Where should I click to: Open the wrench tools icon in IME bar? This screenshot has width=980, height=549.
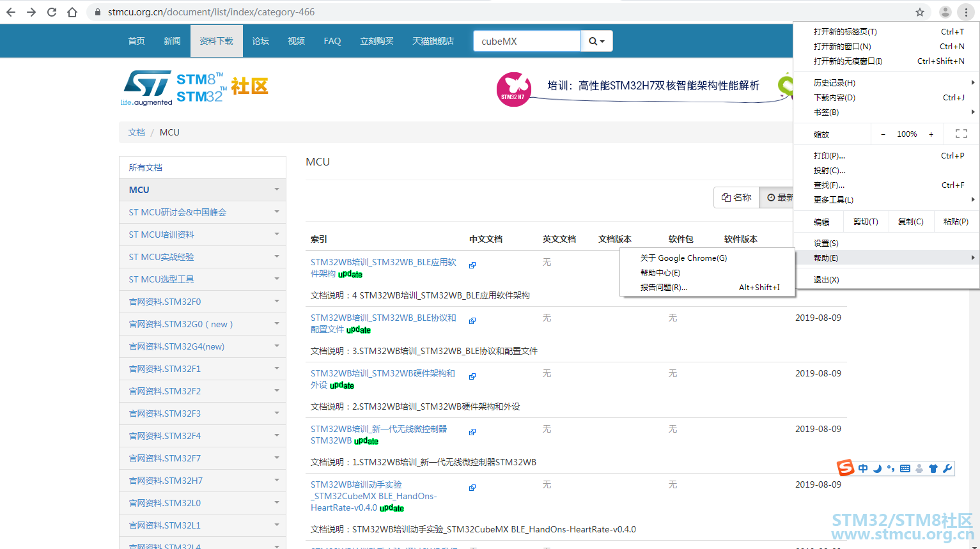click(x=947, y=468)
